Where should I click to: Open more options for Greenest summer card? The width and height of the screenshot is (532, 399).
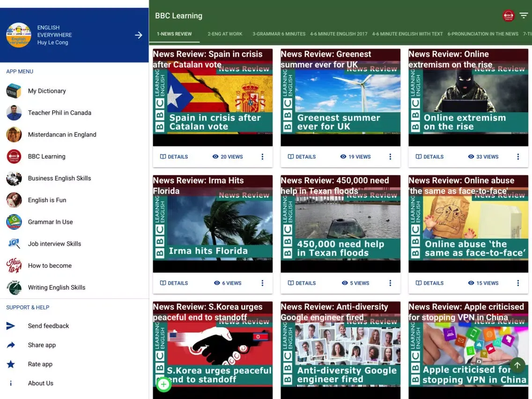coord(390,157)
